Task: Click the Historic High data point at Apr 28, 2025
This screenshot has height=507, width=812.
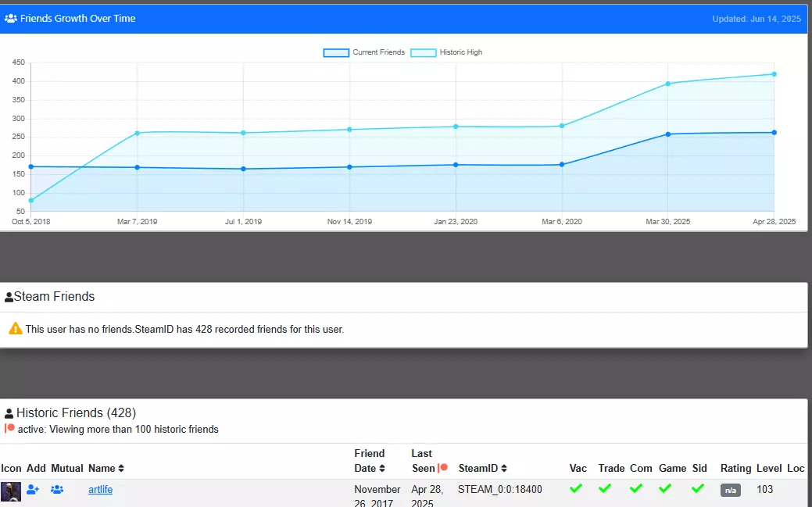Action: 774,74
